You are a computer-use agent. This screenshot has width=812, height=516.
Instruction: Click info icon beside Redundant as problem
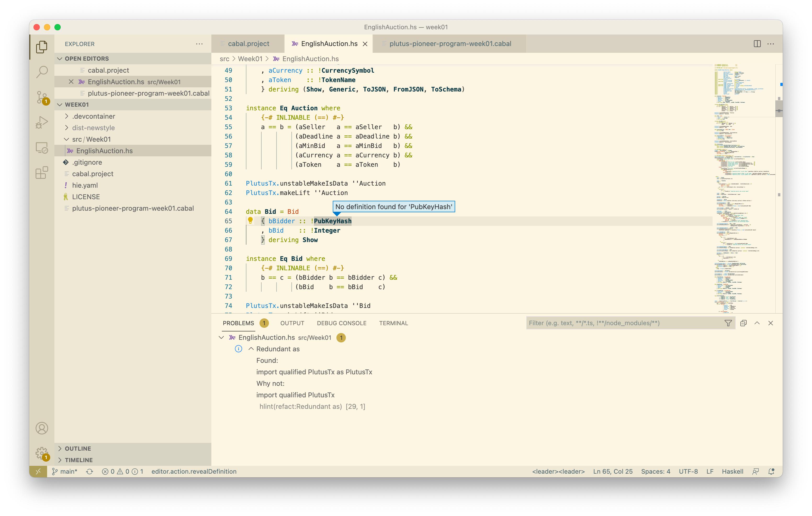click(x=238, y=349)
